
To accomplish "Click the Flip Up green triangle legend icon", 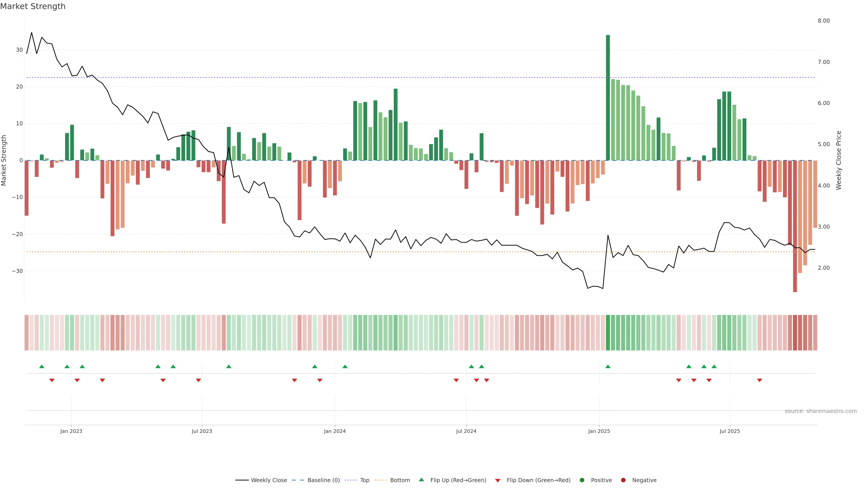I will [421, 480].
